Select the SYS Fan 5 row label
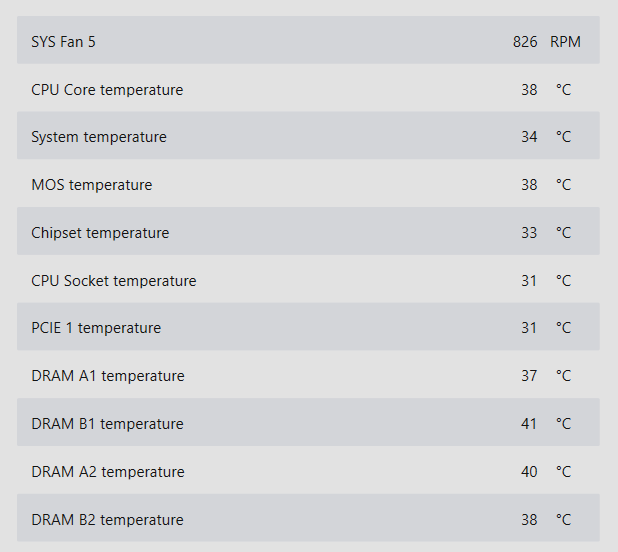Image resolution: width=618 pixels, height=552 pixels. click(63, 42)
